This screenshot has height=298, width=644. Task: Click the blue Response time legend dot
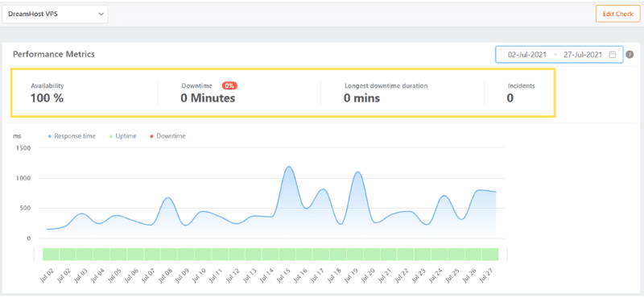click(x=50, y=136)
